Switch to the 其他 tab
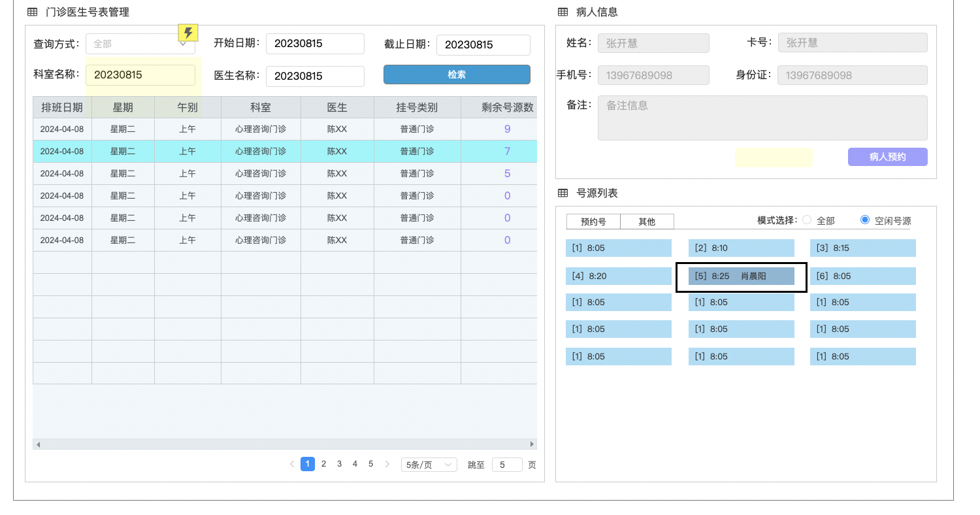Viewport: 980px width, 515px height. pyautogui.click(x=647, y=222)
